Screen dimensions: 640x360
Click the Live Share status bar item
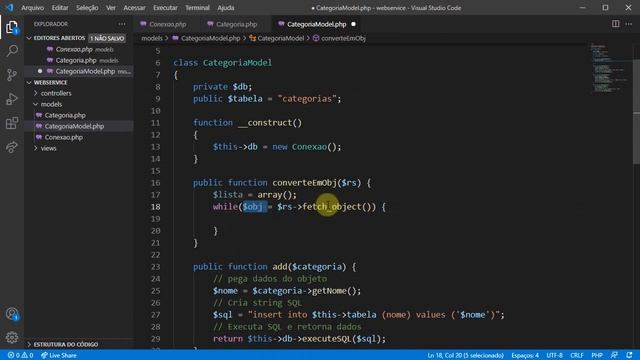(58, 356)
